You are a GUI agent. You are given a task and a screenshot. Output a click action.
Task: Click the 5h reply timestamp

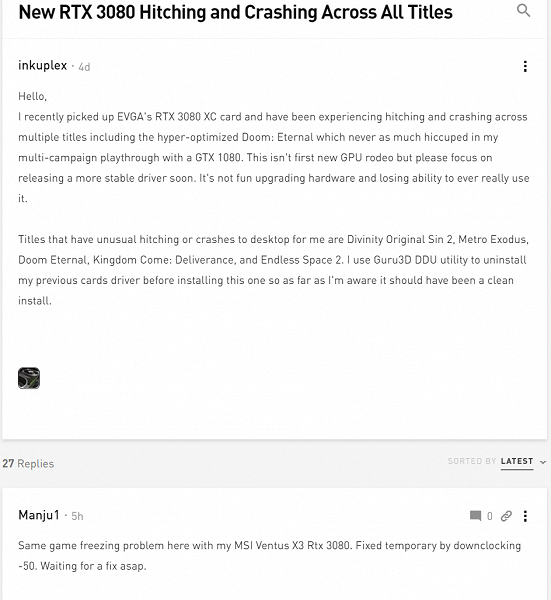[x=77, y=516]
